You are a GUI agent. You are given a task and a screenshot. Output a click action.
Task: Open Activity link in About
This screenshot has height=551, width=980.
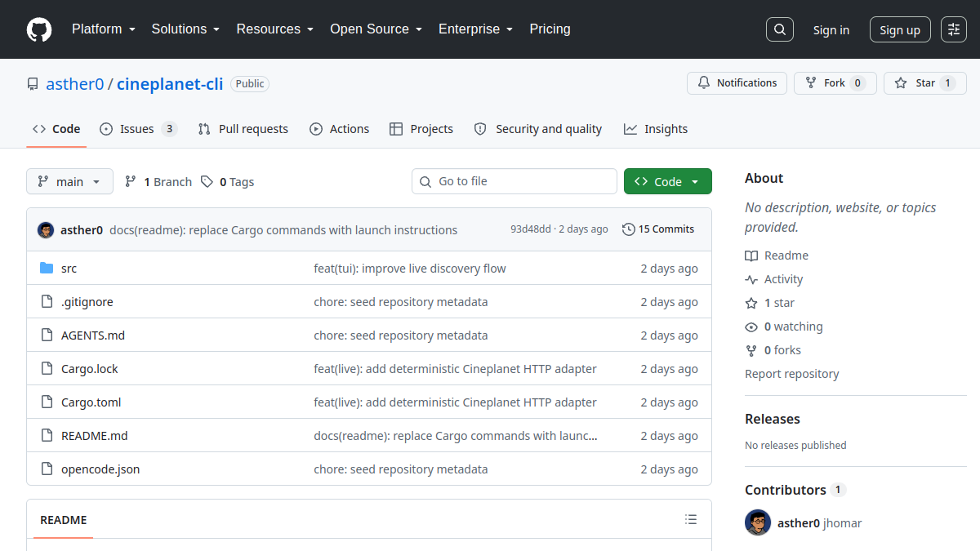point(774,279)
